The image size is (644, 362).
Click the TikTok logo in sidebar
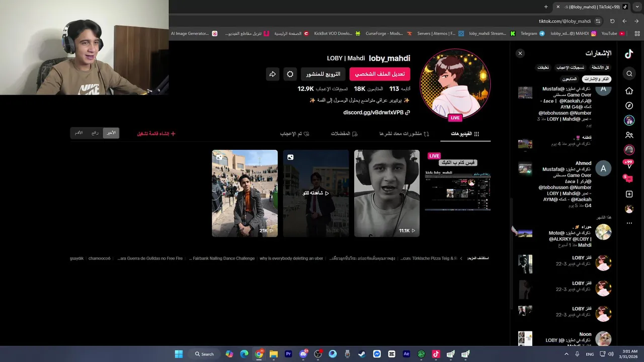pos(629,54)
